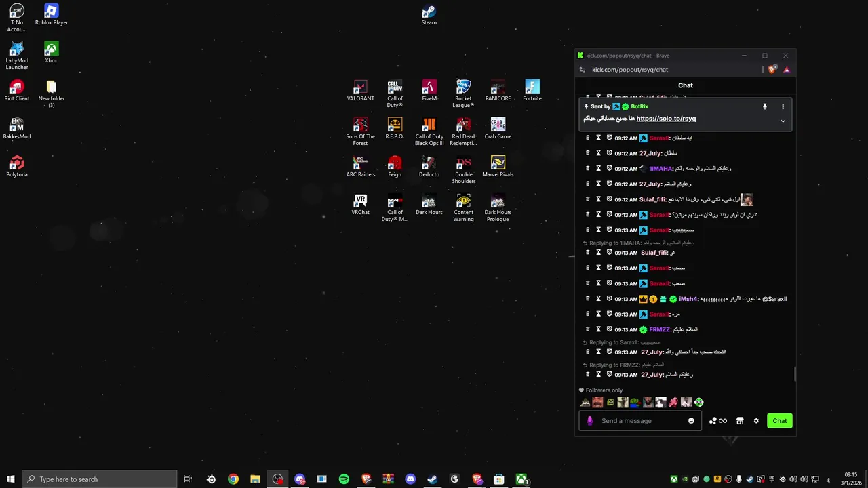Focus the Send a message field
This screenshot has height=488, width=868.
coord(641,421)
